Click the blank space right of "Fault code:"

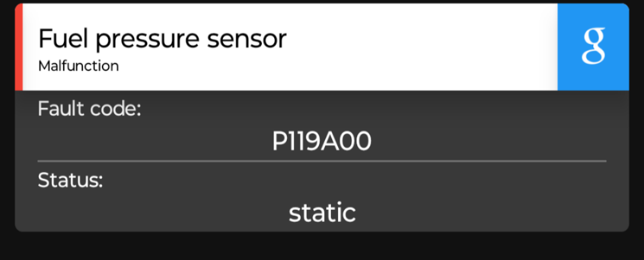click(x=374, y=109)
